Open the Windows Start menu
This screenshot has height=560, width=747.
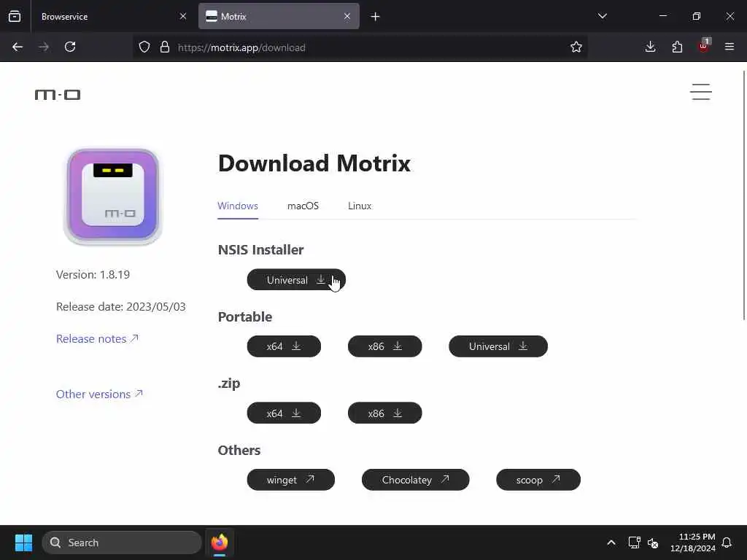[23, 542]
